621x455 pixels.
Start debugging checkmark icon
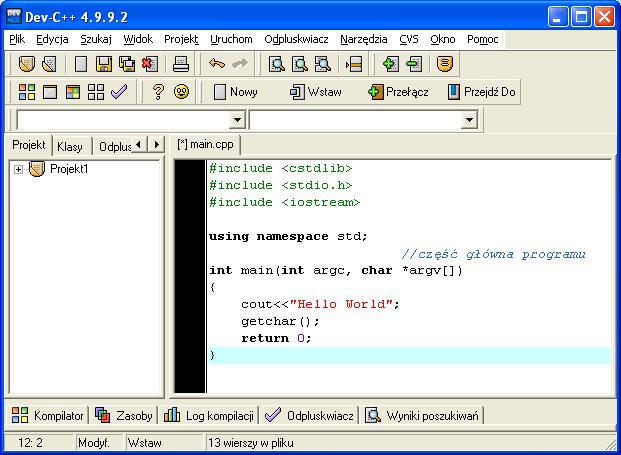pyautogui.click(x=119, y=92)
